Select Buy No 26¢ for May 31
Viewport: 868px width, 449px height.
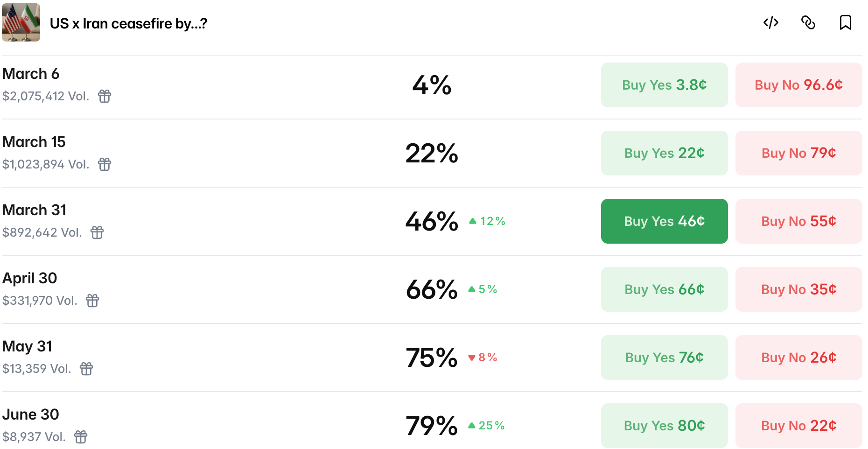click(798, 358)
